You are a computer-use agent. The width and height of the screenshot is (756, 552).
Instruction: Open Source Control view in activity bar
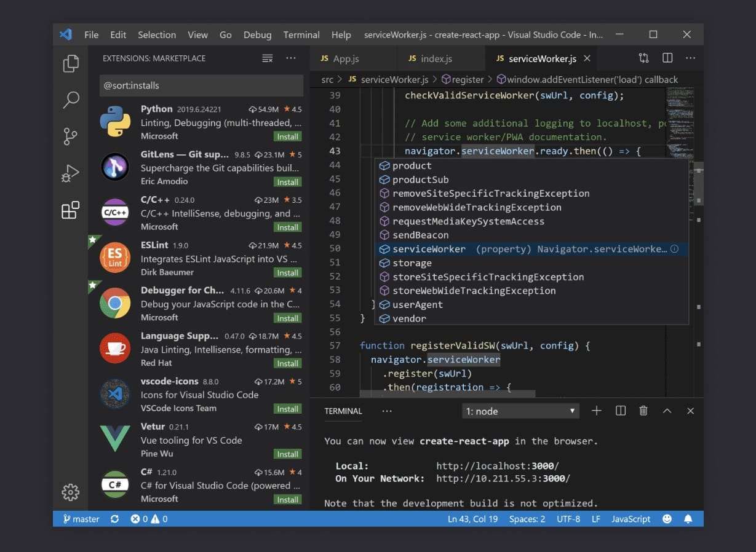coord(71,136)
